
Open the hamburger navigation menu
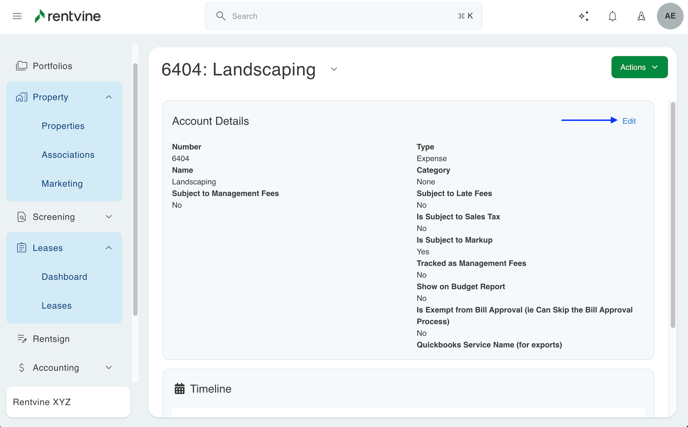(17, 16)
